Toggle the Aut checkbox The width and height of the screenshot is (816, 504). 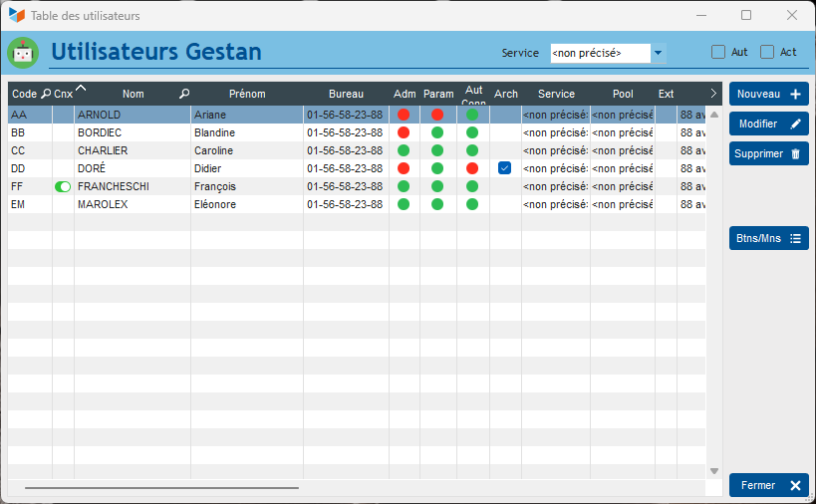point(718,52)
